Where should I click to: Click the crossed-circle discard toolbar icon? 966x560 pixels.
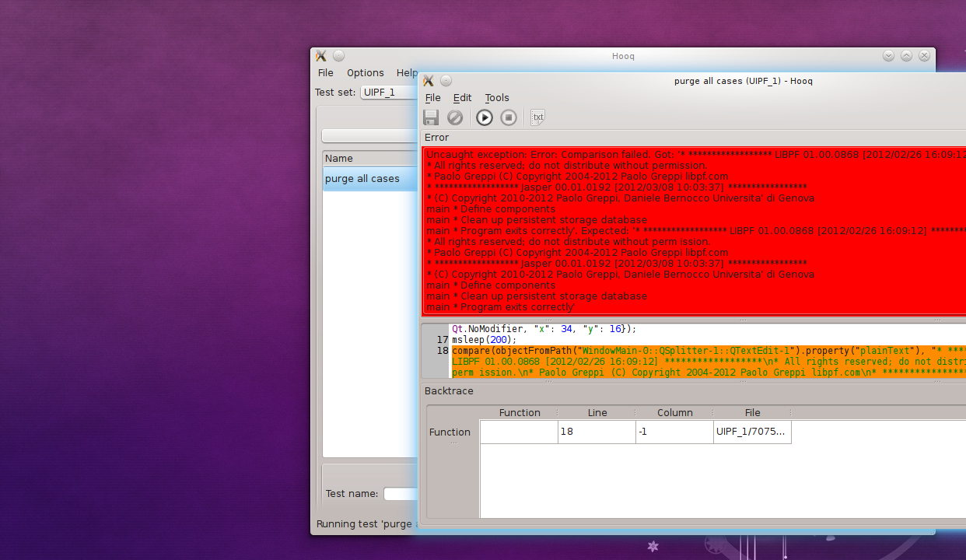pos(455,117)
